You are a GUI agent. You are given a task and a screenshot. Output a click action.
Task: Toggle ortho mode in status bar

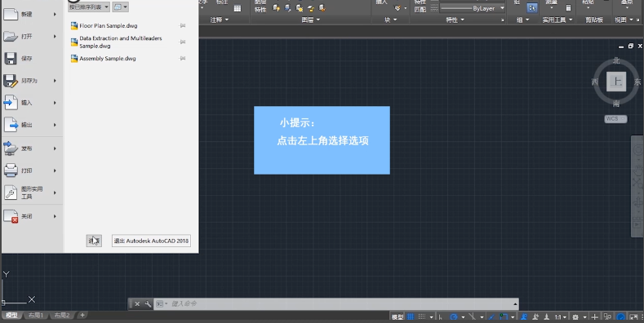coord(441,317)
